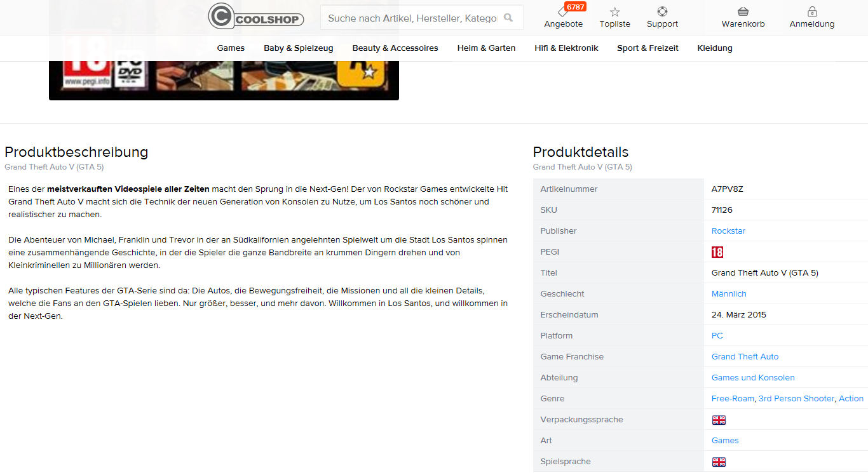
Task: Follow the Rockstar publisher link
Action: [728, 231]
